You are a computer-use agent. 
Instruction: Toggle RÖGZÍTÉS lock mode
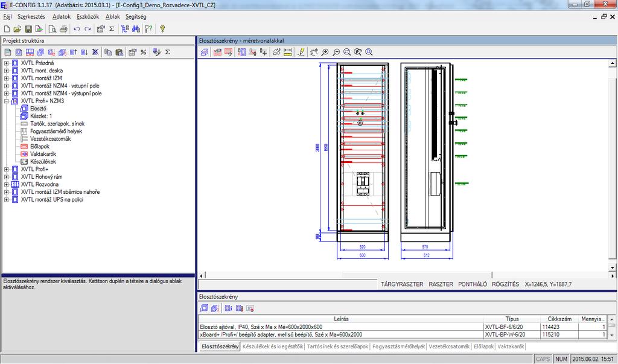click(x=505, y=284)
